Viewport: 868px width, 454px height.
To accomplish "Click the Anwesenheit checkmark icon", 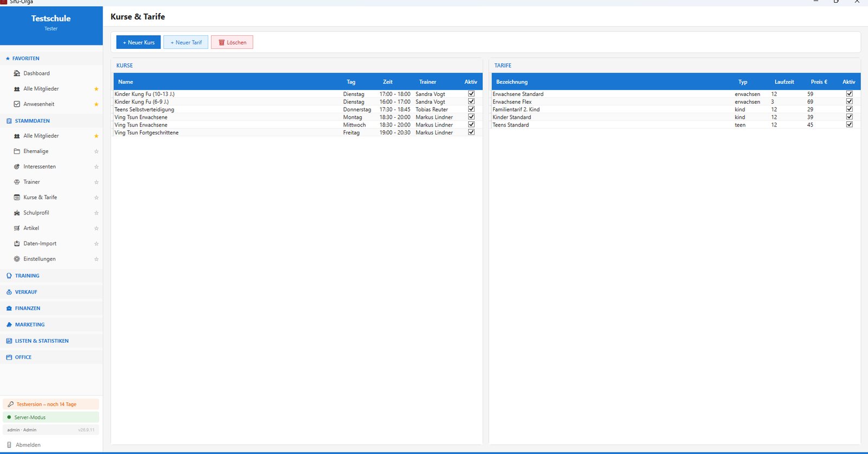I will [17, 104].
